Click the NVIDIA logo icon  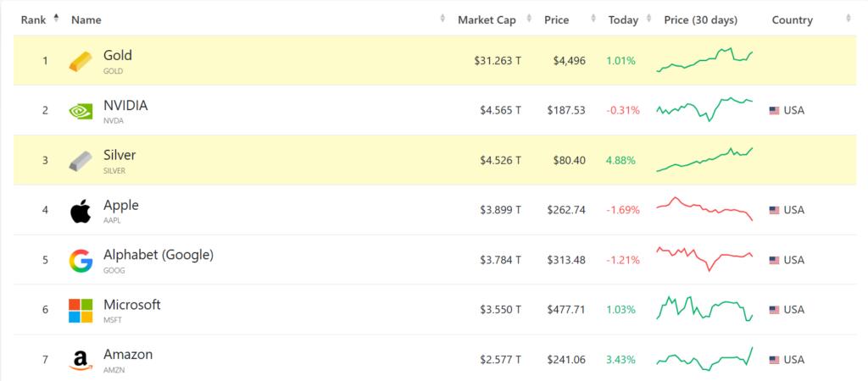[81, 111]
